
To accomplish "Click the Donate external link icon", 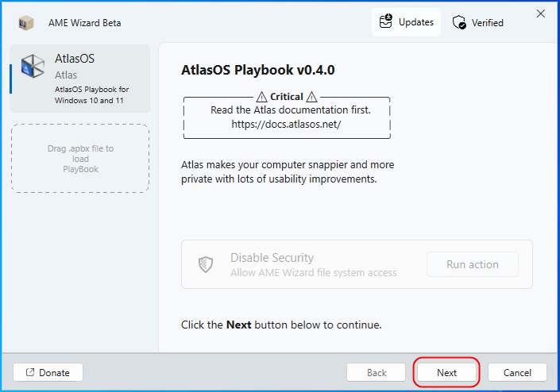I will coord(30,372).
